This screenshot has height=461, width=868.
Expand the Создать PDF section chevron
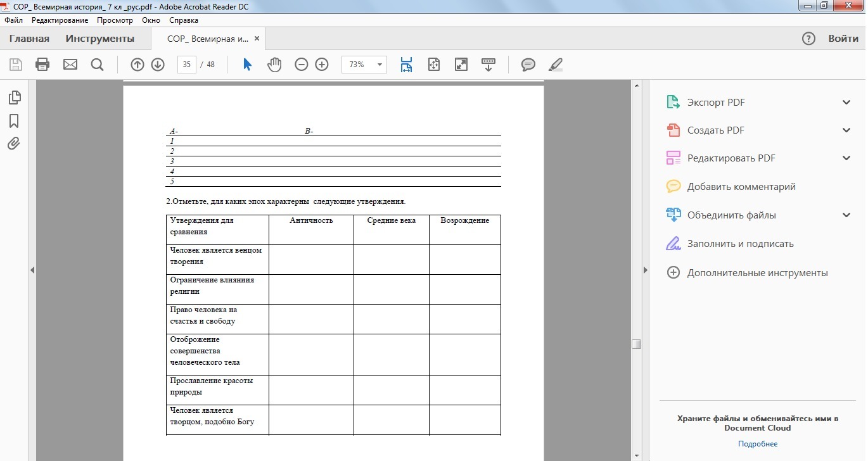tap(846, 130)
